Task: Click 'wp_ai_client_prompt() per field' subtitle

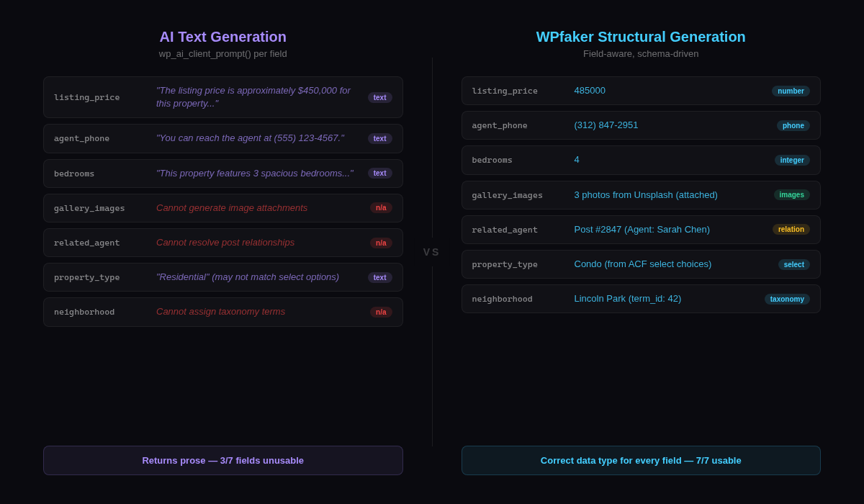Action: [x=223, y=54]
